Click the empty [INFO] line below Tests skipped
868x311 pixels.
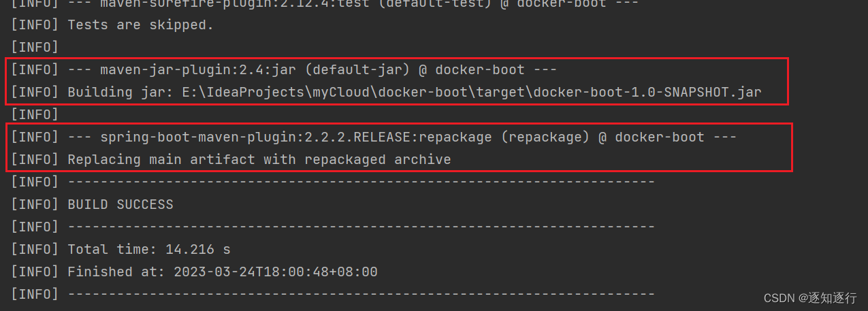(35, 47)
